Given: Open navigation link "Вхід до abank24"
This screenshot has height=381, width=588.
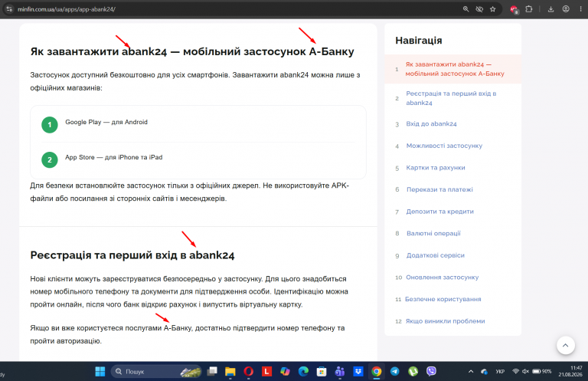Looking at the screenshot, I should click(x=431, y=124).
